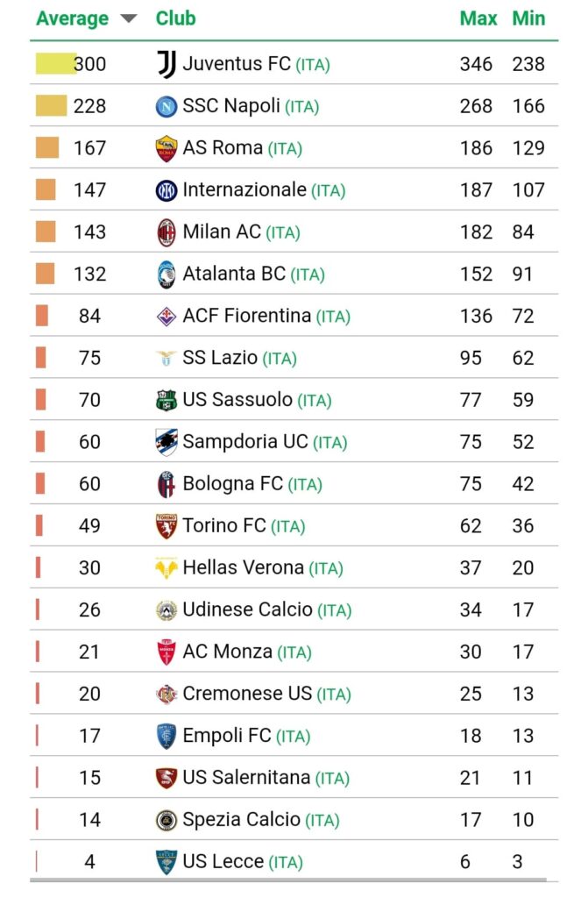The height and width of the screenshot is (898, 588).
Task: Click the yellow Juventus average bar
Action: point(55,63)
